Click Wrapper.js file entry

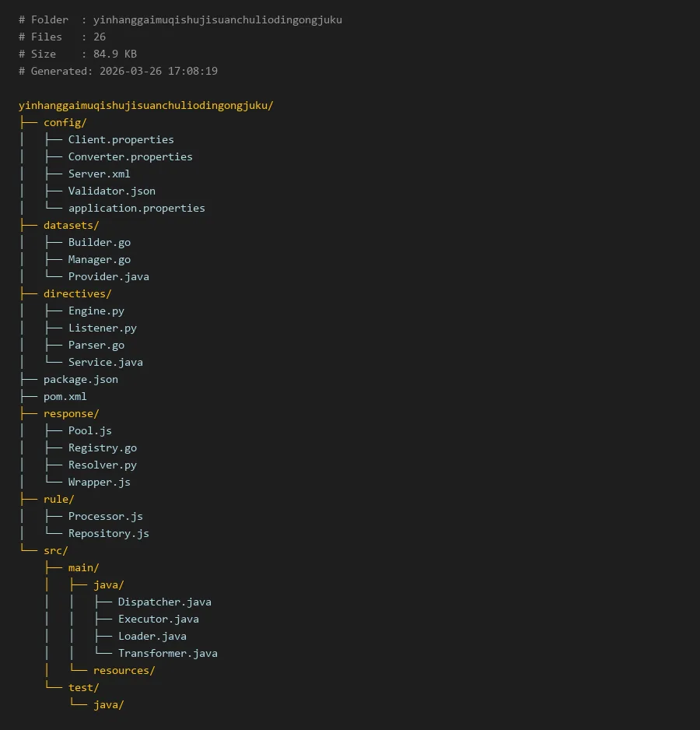click(99, 482)
